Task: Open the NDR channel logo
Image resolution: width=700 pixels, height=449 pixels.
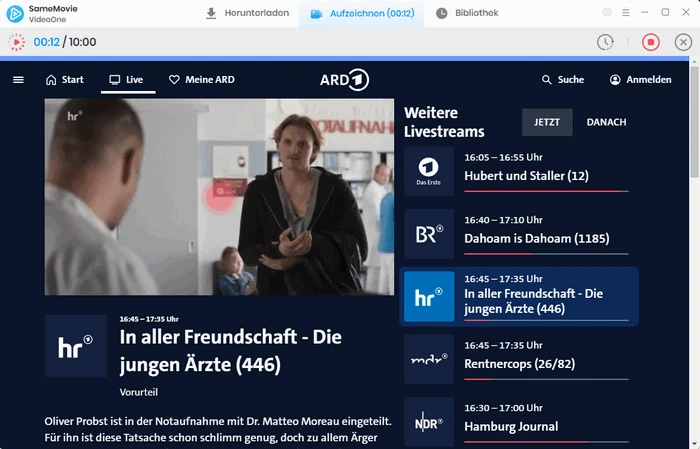Action: (x=429, y=422)
